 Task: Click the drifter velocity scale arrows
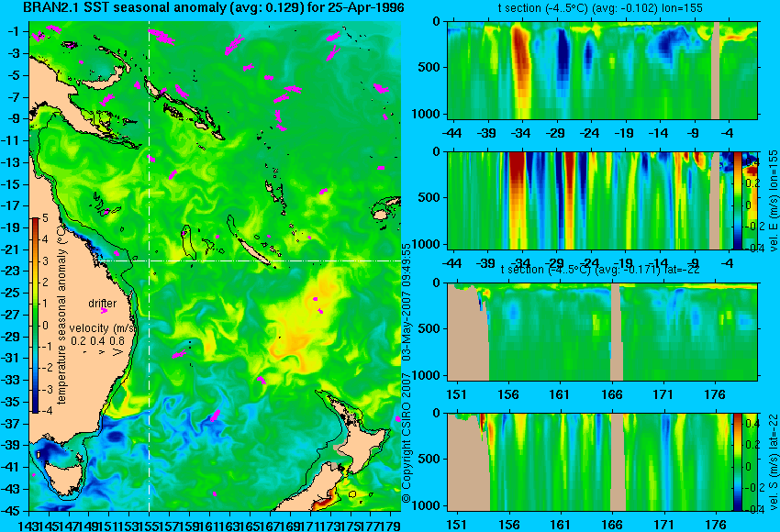click(x=103, y=351)
